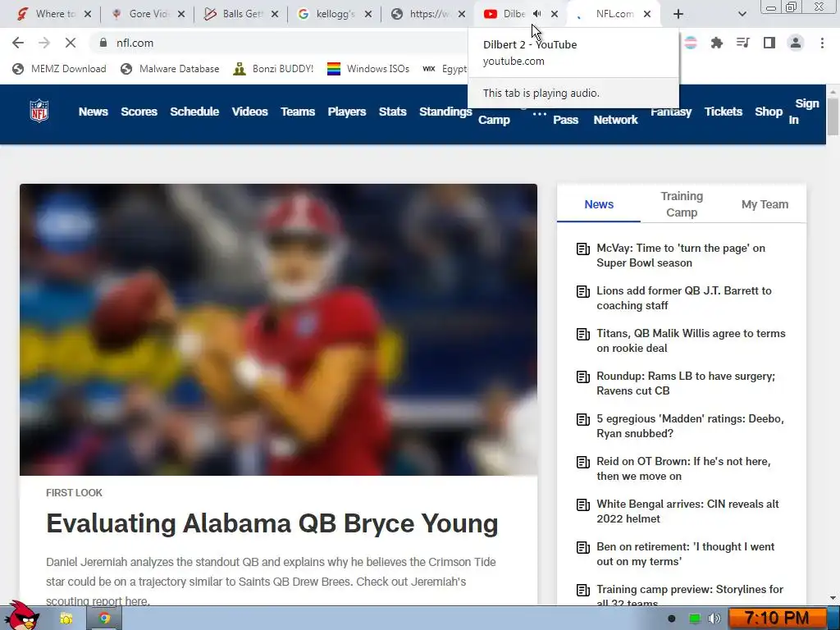This screenshot has height=630, width=840.
Task: Go back with the browser back arrow
Action: 18,43
